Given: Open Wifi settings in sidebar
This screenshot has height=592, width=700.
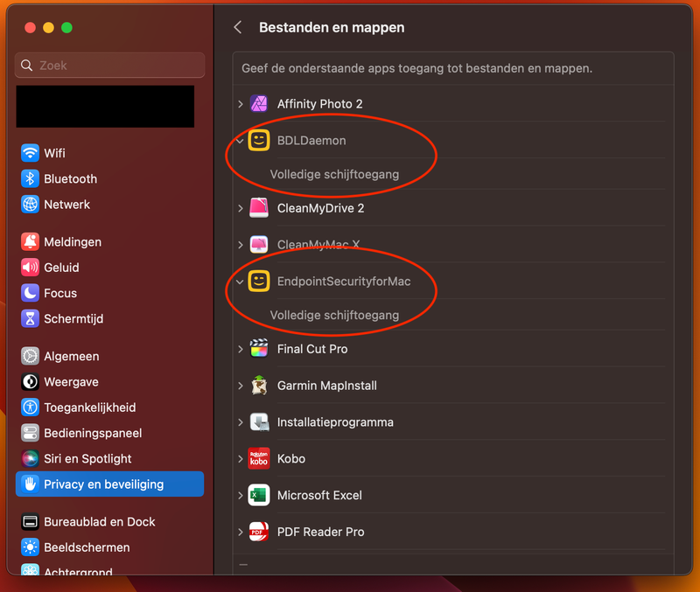Looking at the screenshot, I should point(54,153).
